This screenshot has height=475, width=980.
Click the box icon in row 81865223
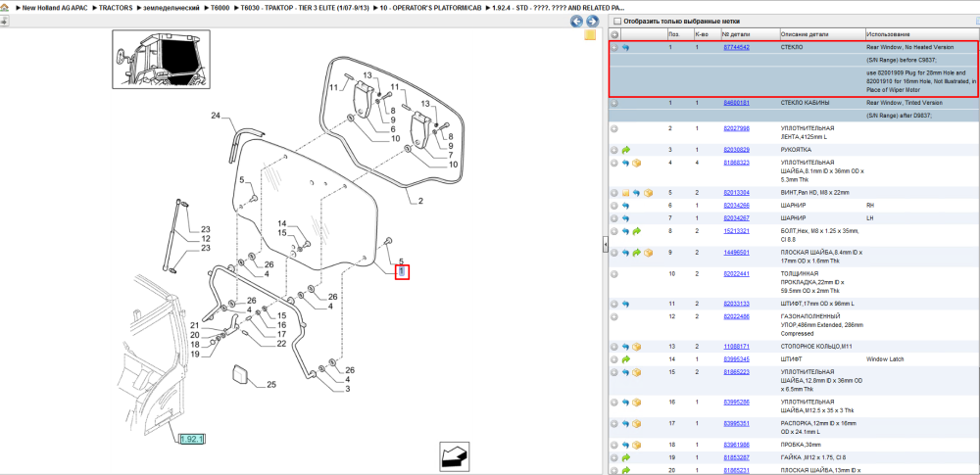(x=637, y=372)
